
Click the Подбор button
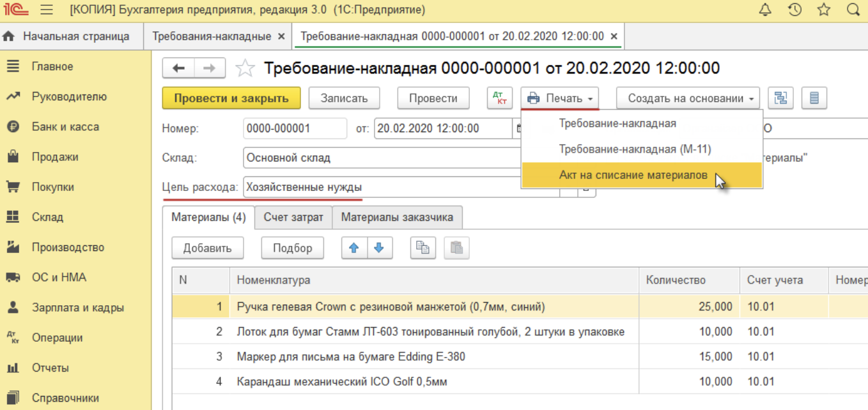(292, 248)
